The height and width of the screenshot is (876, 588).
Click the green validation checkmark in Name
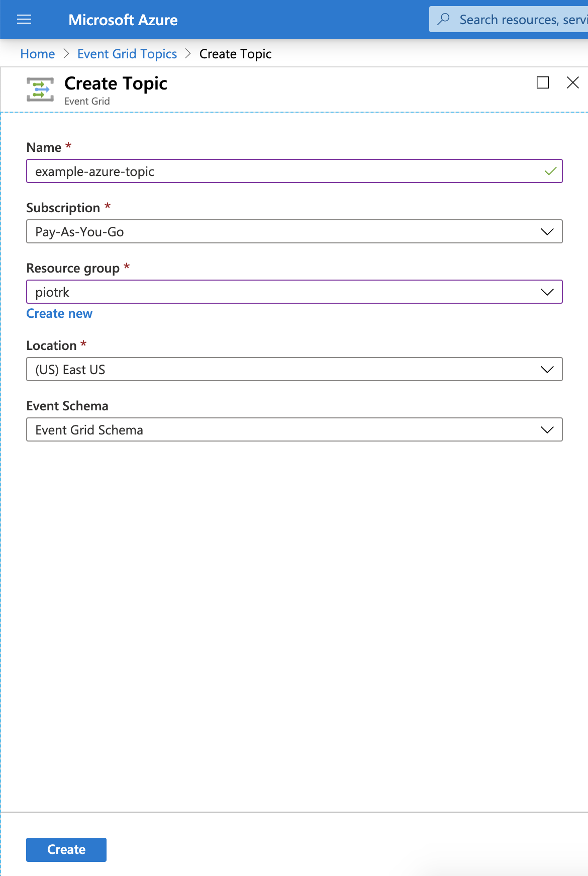[550, 171]
